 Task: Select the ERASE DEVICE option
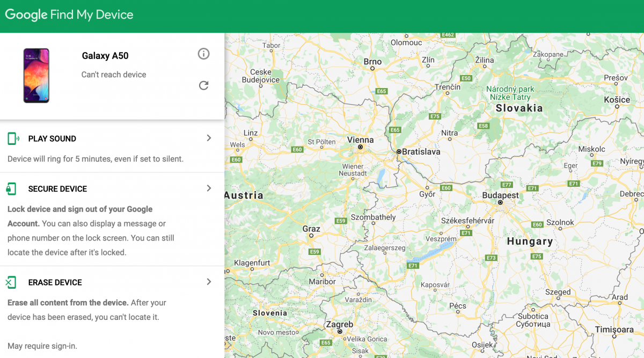pyautogui.click(x=55, y=282)
